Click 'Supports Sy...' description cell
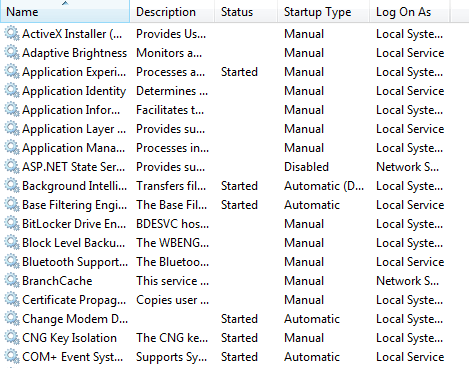469x368 pixels. pos(172,357)
